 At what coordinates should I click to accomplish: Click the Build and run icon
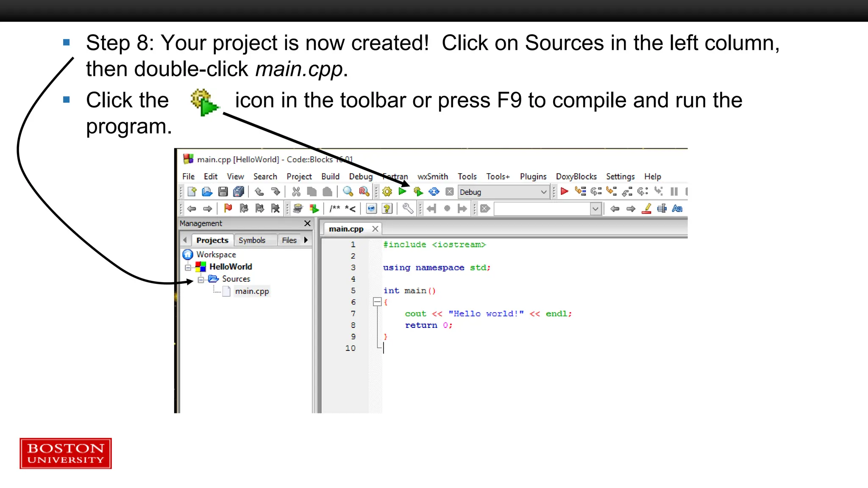(418, 192)
